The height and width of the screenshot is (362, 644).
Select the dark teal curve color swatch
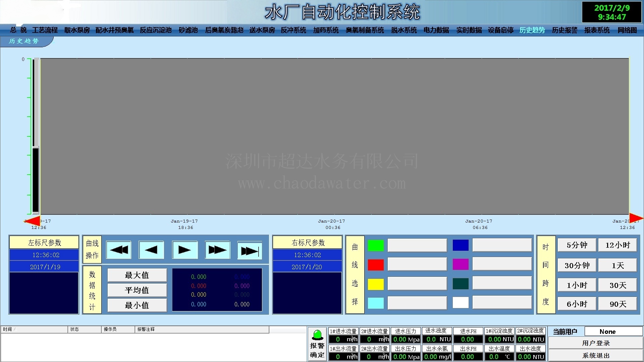[461, 284]
